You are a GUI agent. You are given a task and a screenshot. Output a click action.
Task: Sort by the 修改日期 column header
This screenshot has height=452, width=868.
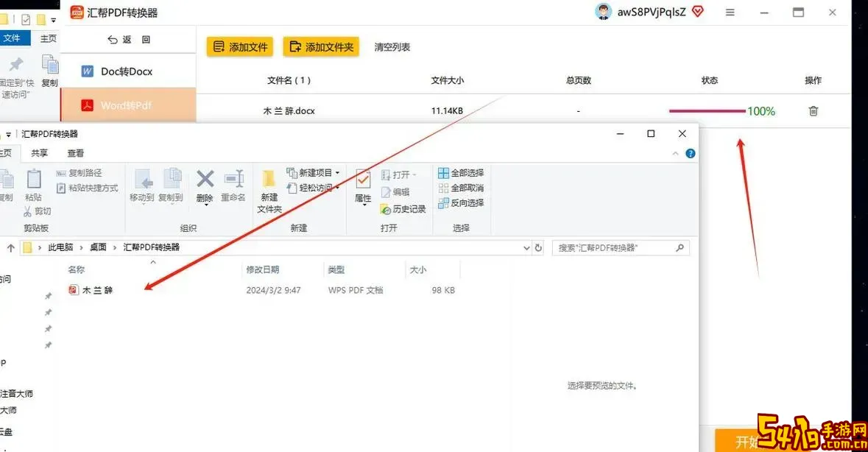[x=262, y=269]
